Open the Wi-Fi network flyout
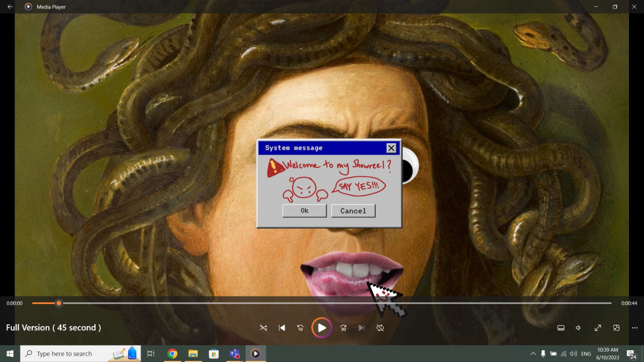644x362 pixels. (563, 353)
